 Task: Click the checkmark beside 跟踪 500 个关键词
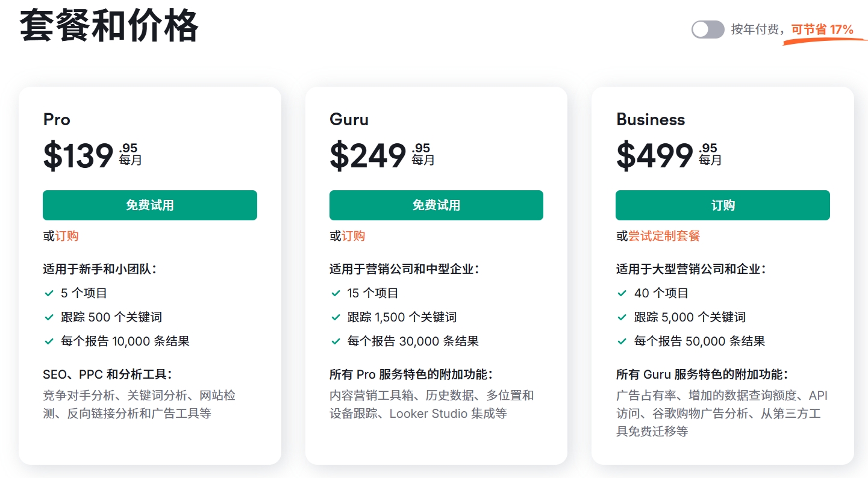(x=49, y=317)
